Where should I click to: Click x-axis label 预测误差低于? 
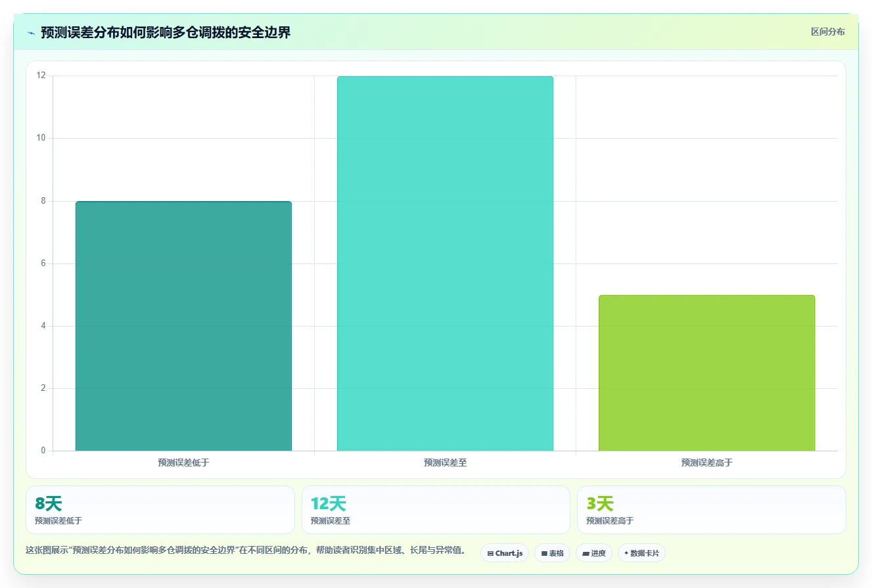[183, 463]
